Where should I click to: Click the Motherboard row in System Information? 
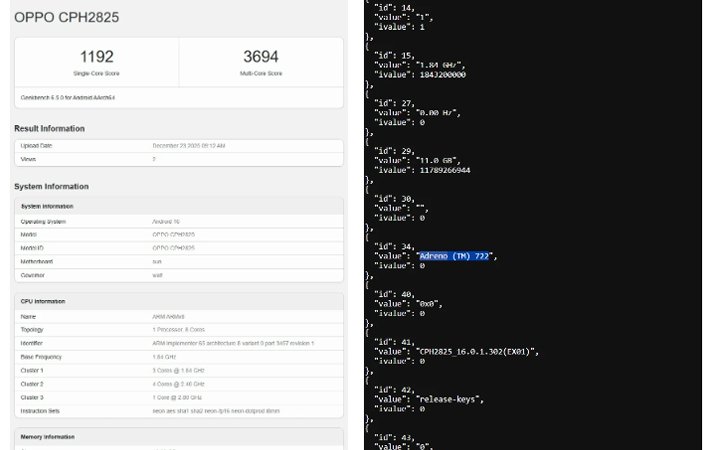(x=178, y=261)
